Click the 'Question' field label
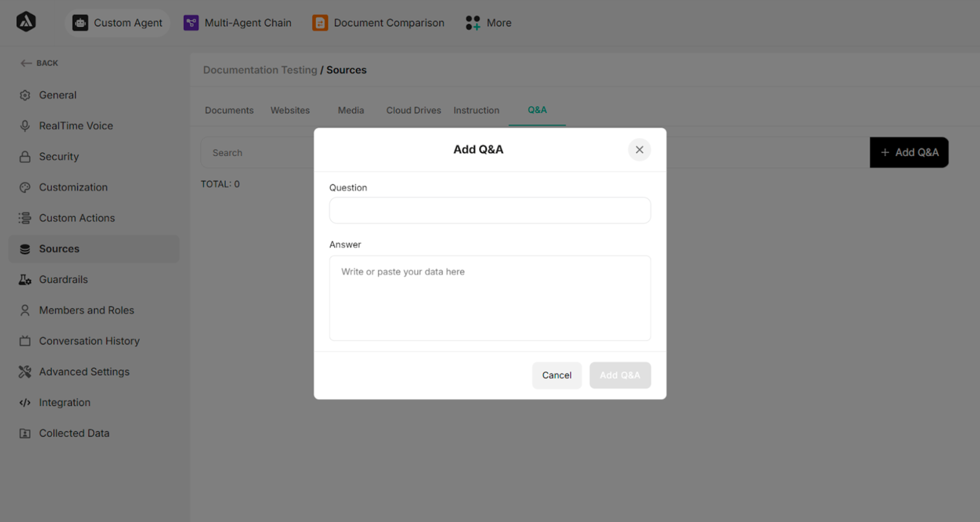980x522 pixels. point(348,188)
